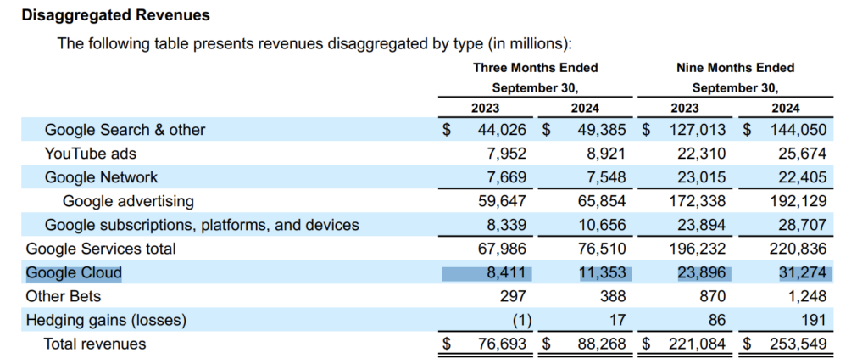Click the value 67,986
This screenshot has width=868, height=364.
pyautogui.click(x=502, y=249)
